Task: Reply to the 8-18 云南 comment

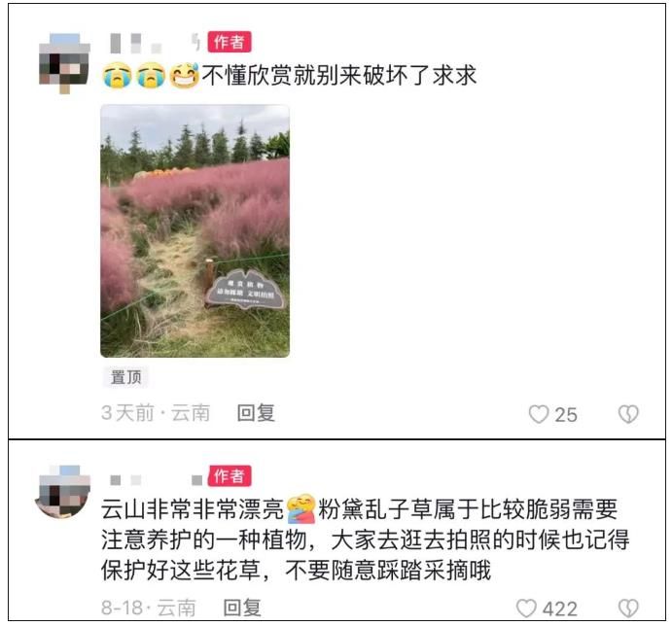Action: [242, 608]
